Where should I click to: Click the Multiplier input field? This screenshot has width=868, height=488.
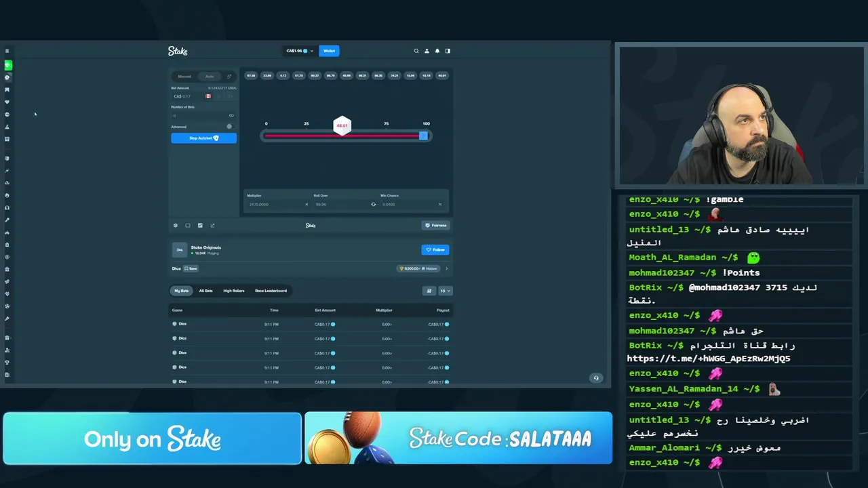coord(278,204)
